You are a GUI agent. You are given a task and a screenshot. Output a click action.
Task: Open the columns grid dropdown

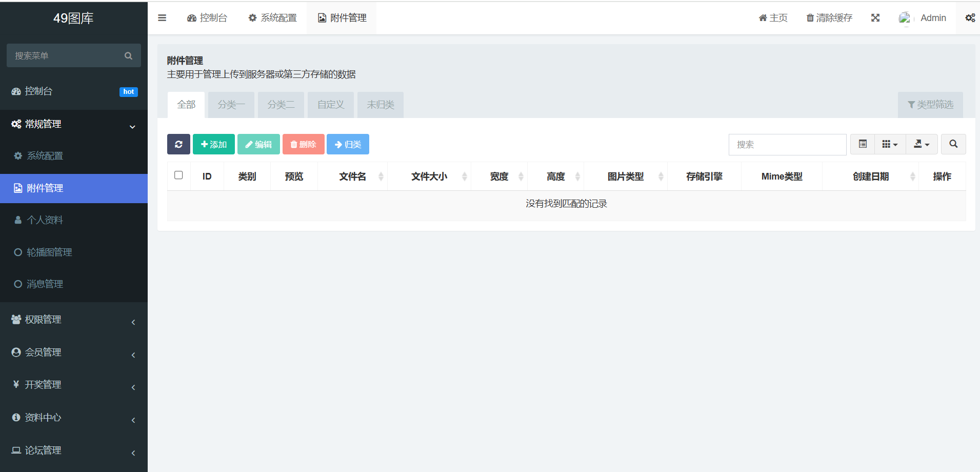tap(890, 144)
